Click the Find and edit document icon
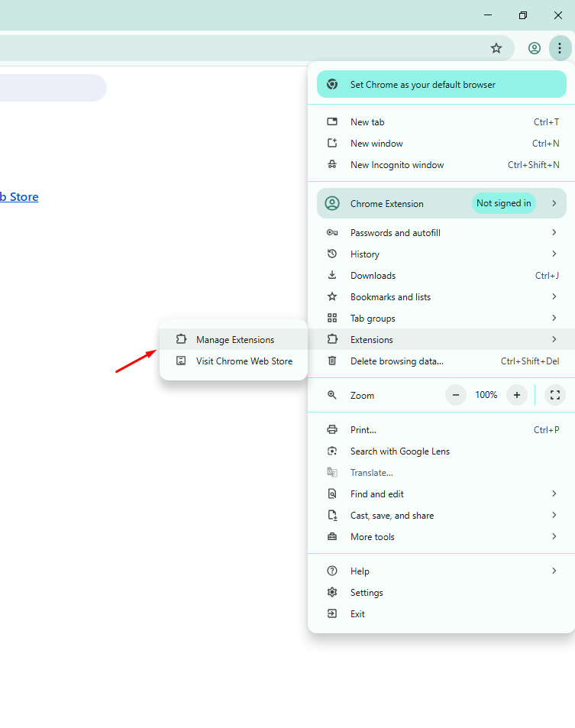Viewport: 575px width, 728px height. coord(332,493)
